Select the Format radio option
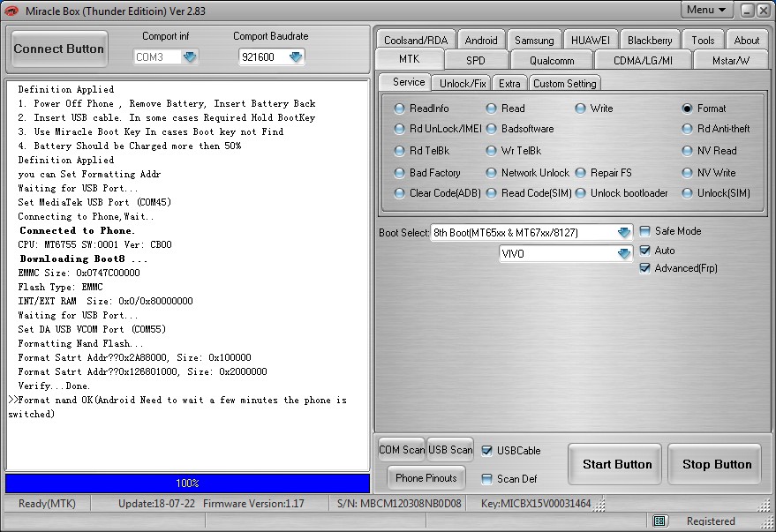This screenshot has height=532, width=776. click(687, 109)
